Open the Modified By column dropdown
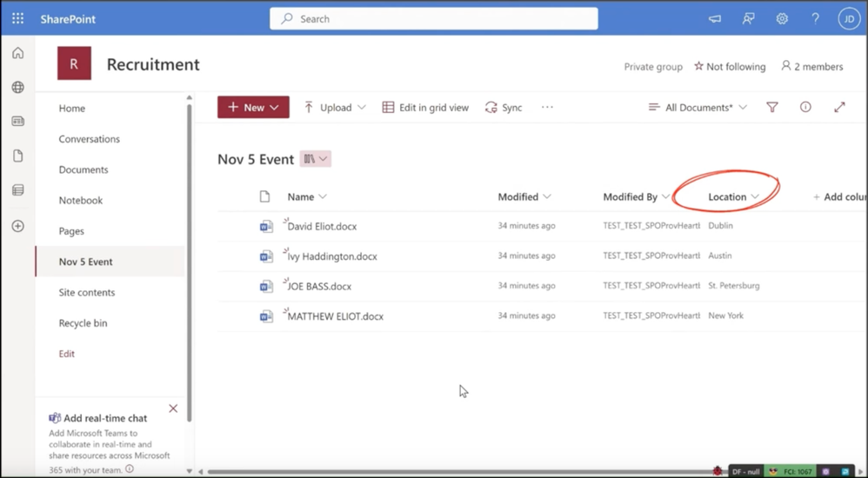Image resolution: width=868 pixels, height=478 pixels. (x=636, y=197)
